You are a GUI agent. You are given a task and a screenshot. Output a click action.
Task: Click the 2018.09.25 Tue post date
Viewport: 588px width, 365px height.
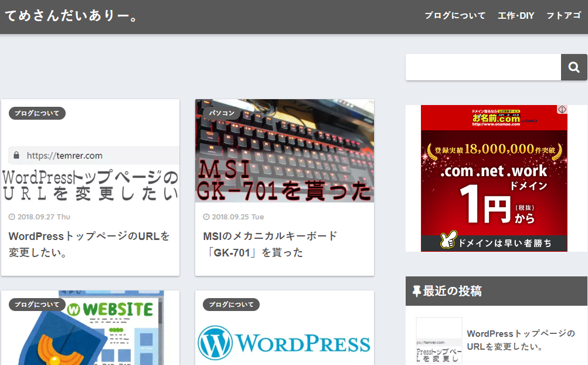(x=234, y=217)
